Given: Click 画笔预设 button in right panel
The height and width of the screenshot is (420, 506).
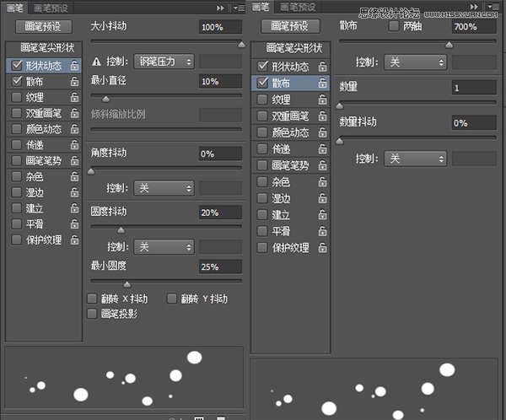Looking at the screenshot, I should coord(290,26).
